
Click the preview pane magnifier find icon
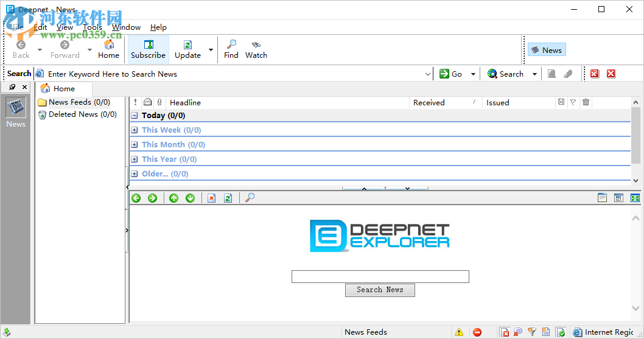[250, 198]
